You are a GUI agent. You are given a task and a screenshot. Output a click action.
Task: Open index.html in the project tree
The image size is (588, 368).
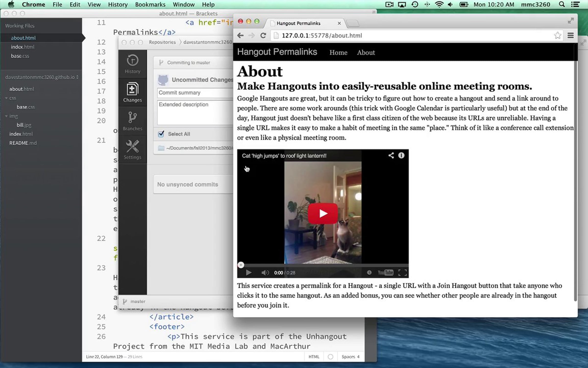click(21, 134)
